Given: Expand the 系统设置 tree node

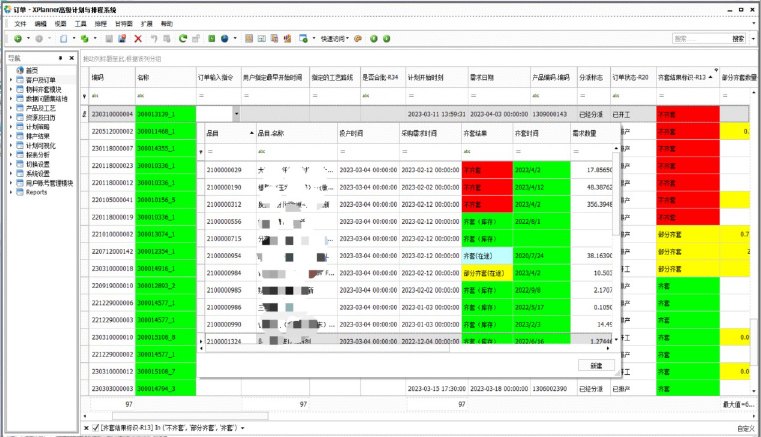Looking at the screenshot, I should click(11, 173).
